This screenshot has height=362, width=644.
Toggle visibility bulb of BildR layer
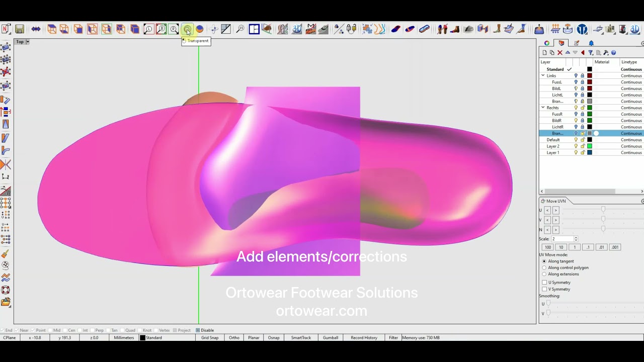pos(576,121)
